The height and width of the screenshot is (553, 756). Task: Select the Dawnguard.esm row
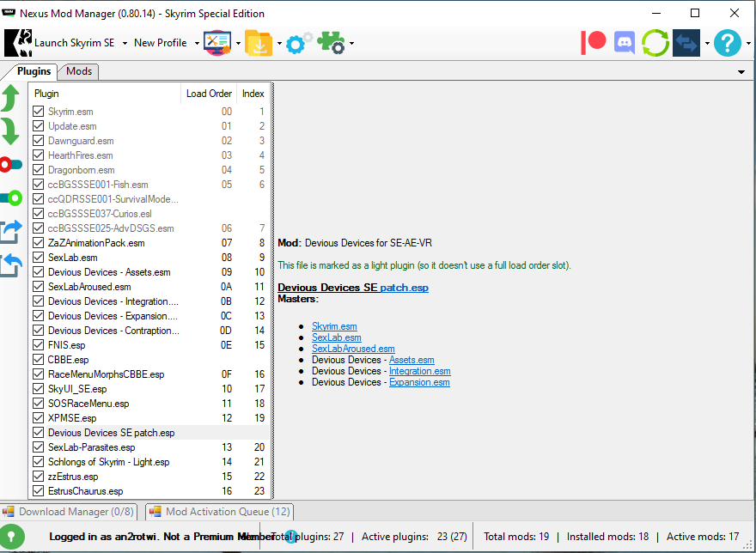(x=149, y=140)
